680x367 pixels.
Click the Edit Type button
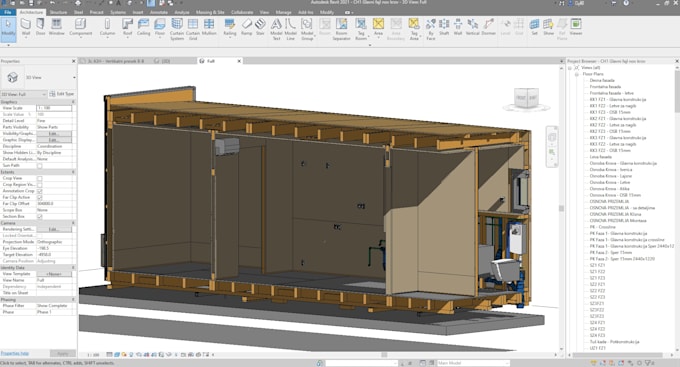pos(62,94)
